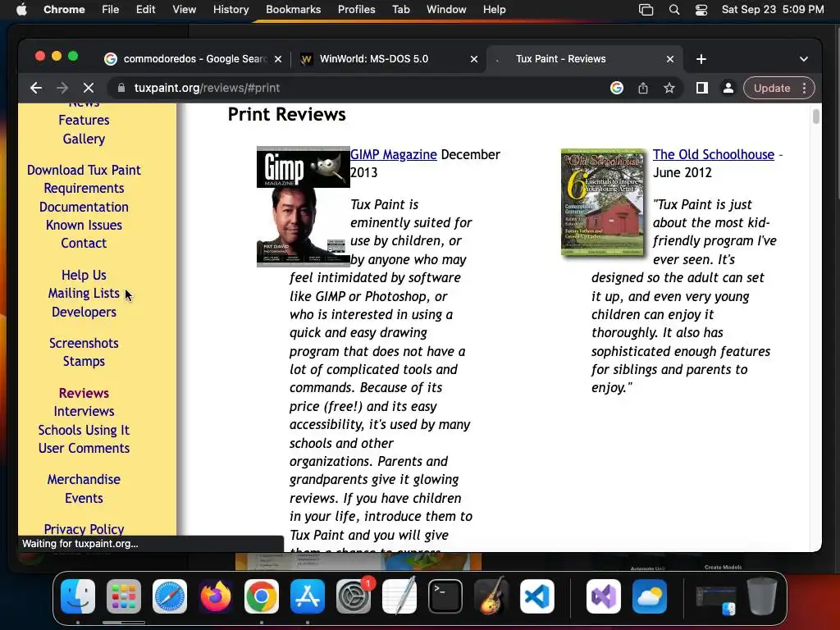Select the Tux Paint - Reviews tab
Screen dimensions: 840x630
584,59
